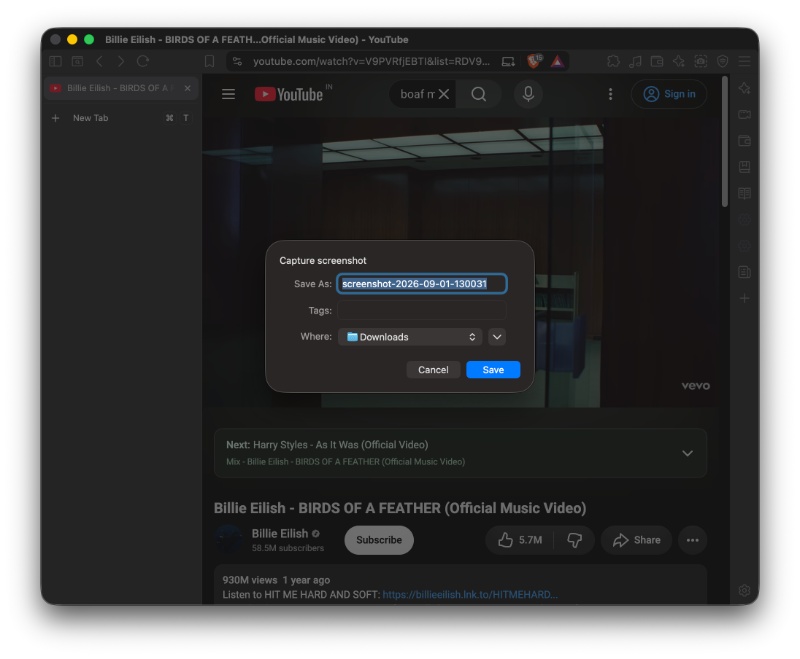
Task: Go back with the back arrow
Action: pos(99,61)
